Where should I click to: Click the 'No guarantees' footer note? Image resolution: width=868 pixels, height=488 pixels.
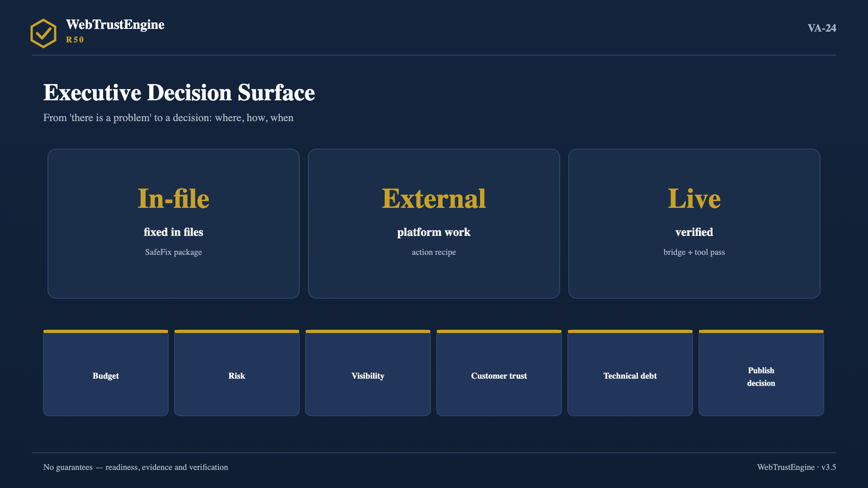coord(136,467)
